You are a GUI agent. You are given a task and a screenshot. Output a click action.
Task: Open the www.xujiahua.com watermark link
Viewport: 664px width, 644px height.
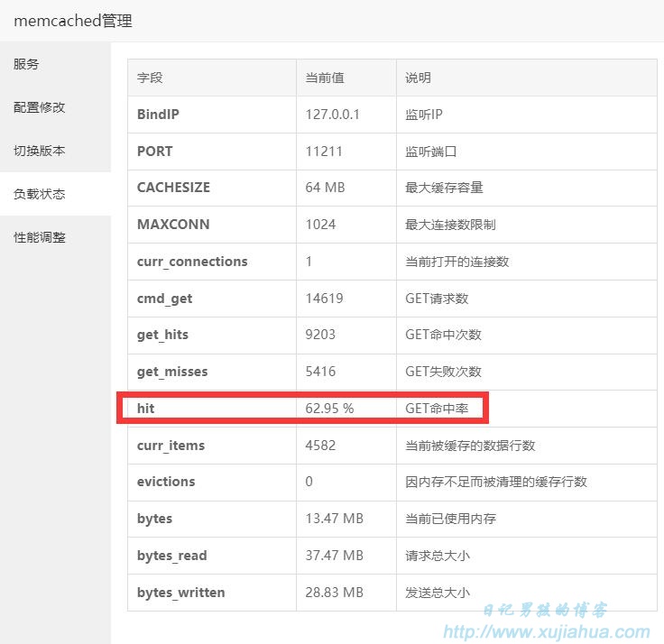pos(547,631)
